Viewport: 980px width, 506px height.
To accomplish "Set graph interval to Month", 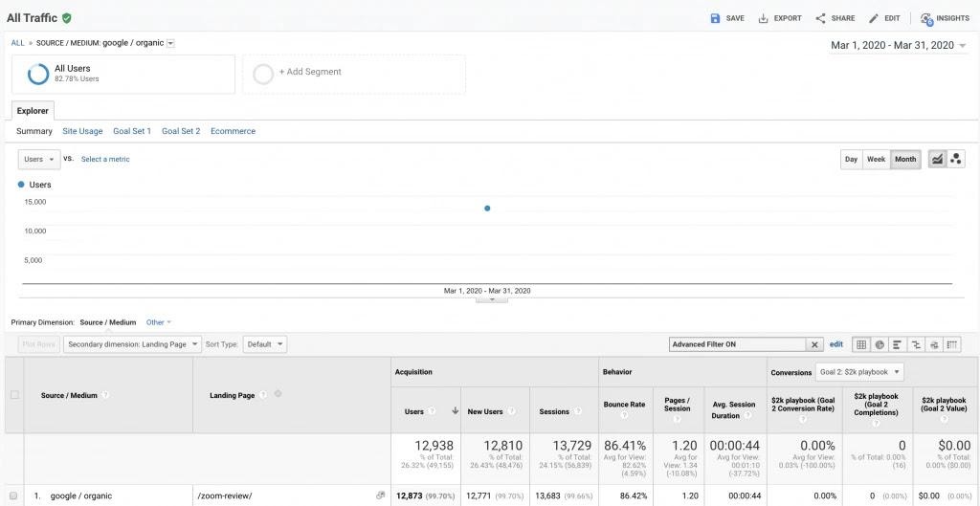I will click(905, 160).
